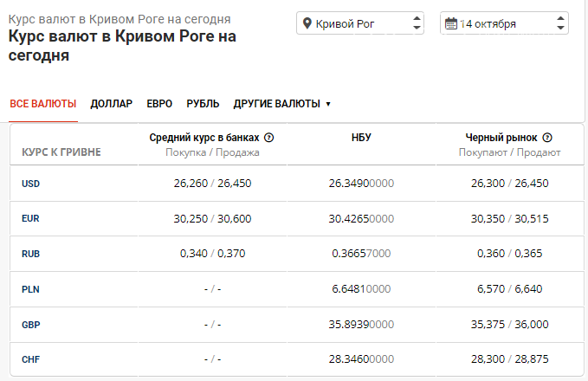Image resolution: width=588 pixels, height=381 pixels.
Task: Open the Кривой Рог city selector arrows
Action: tap(417, 23)
